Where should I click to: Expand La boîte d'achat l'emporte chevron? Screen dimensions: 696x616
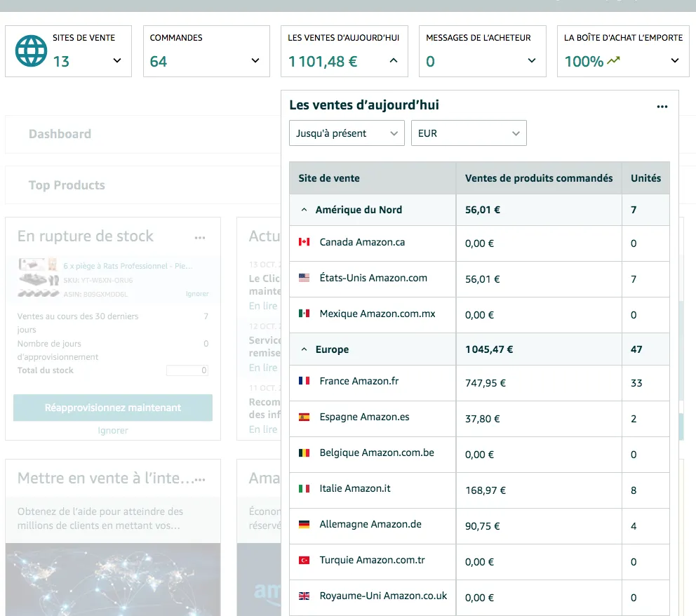(675, 61)
